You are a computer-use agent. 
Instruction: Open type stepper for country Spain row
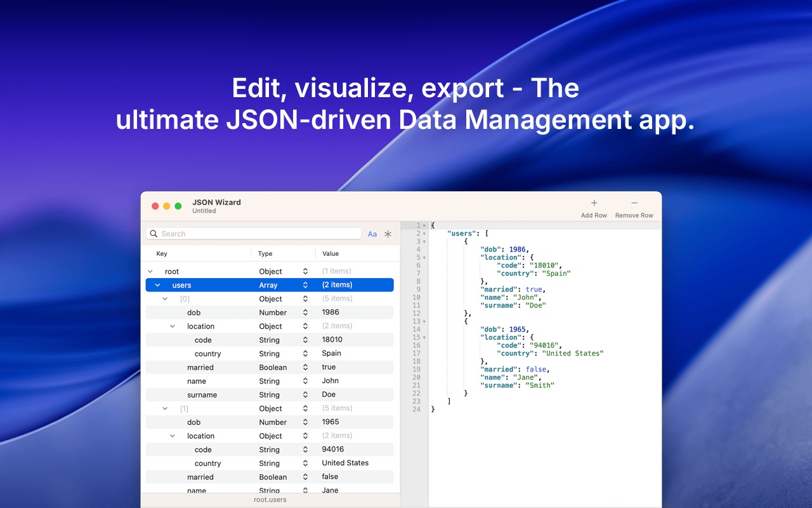[x=305, y=354]
